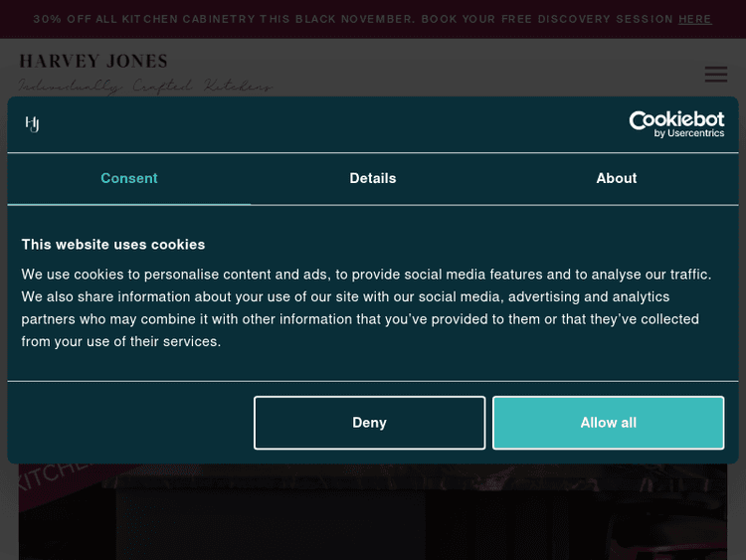Select the About tab

[x=616, y=178]
